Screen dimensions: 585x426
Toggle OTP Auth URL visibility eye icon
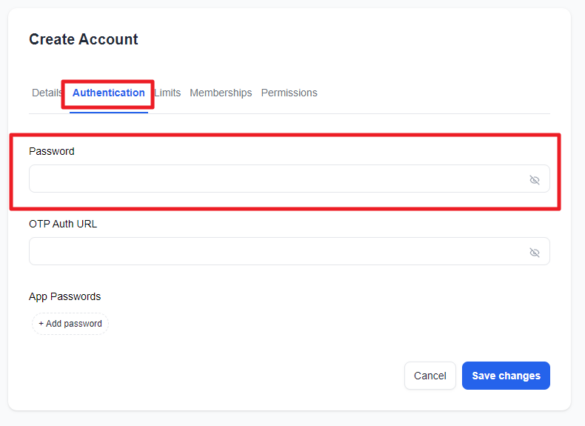coord(534,253)
